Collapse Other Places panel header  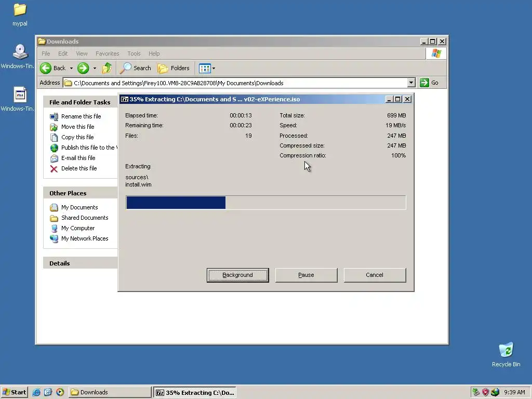pos(81,193)
